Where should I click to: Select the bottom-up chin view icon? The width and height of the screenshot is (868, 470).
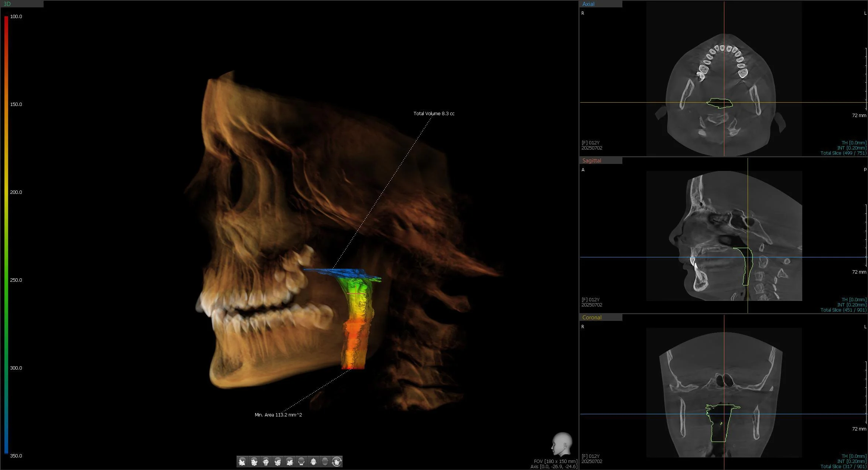tap(313, 462)
